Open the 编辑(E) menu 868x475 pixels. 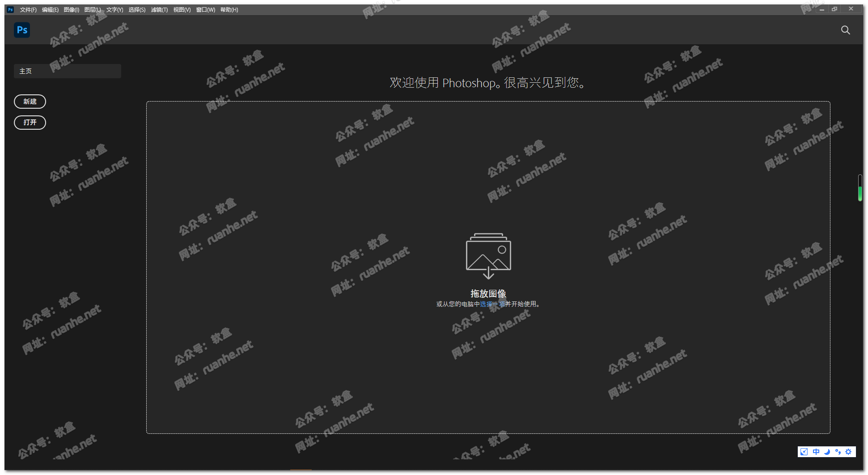(x=50, y=10)
